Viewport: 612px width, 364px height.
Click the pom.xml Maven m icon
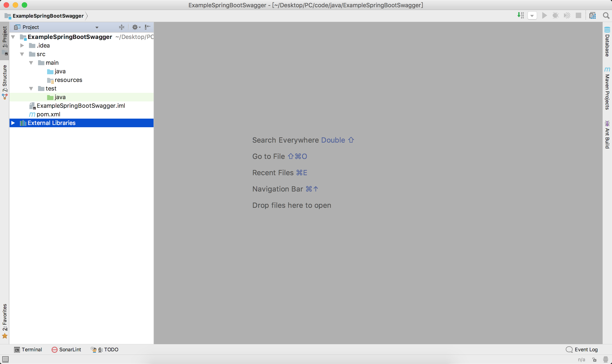pos(32,115)
